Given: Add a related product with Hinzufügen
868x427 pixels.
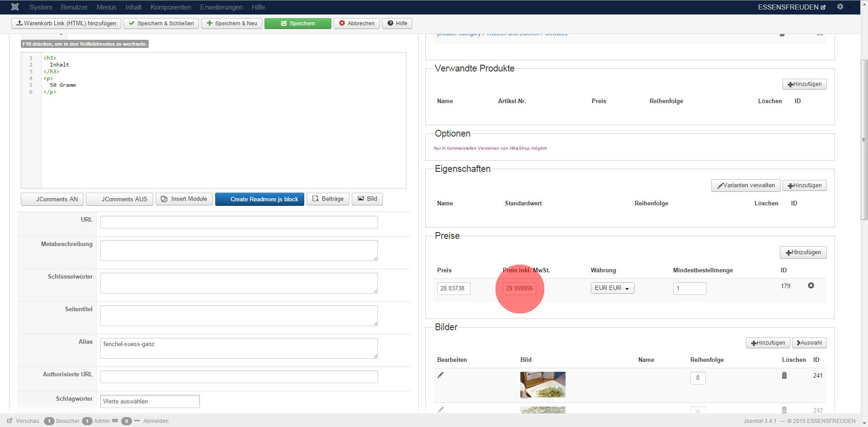Looking at the screenshot, I should coord(804,84).
